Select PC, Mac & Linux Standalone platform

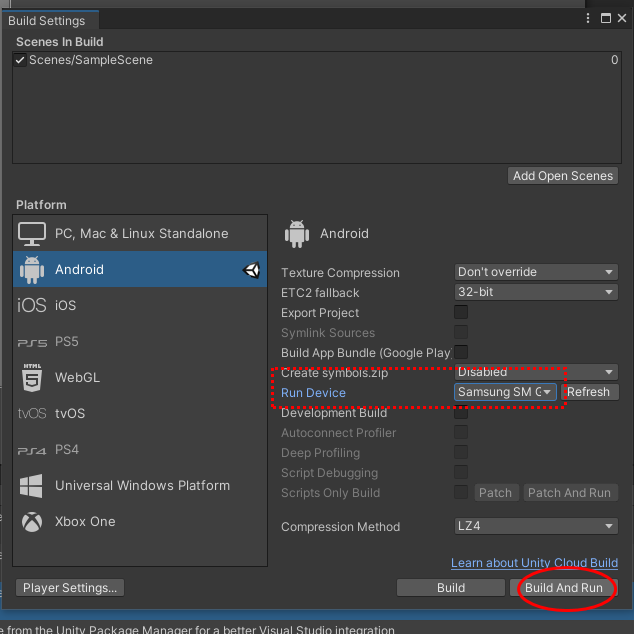tap(140, 234)
